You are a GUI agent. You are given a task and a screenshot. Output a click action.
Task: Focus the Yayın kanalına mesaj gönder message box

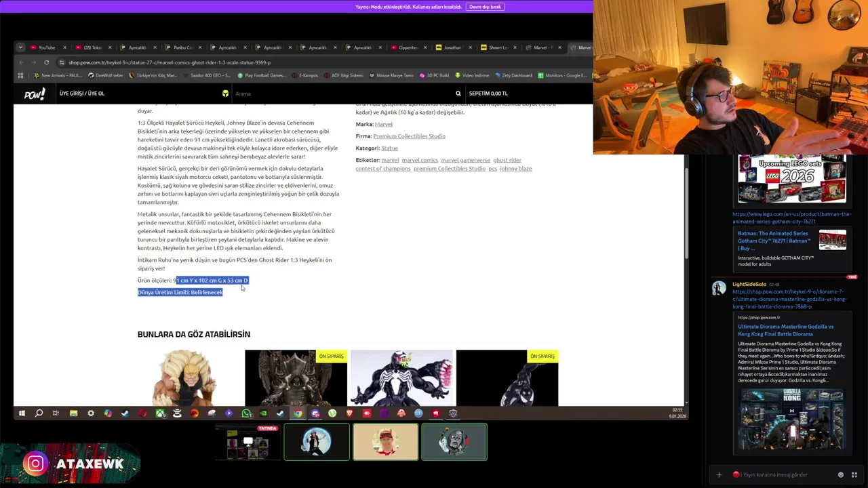[783, 474]
